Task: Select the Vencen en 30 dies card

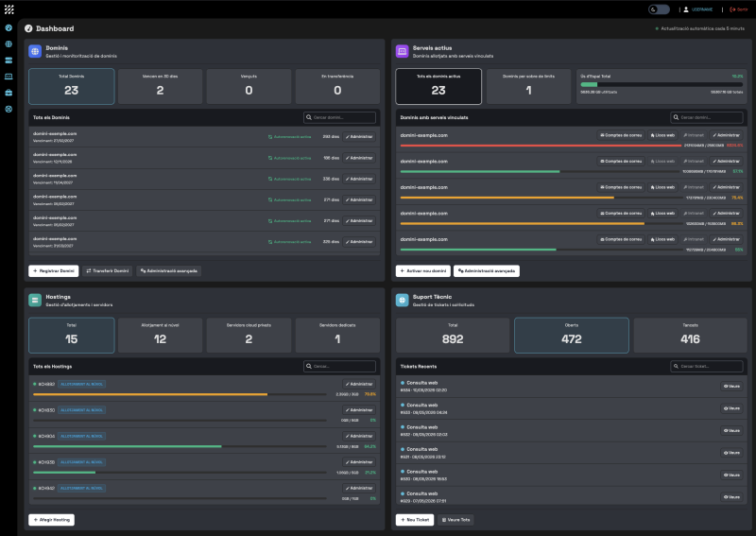Action: coord(160,86)
